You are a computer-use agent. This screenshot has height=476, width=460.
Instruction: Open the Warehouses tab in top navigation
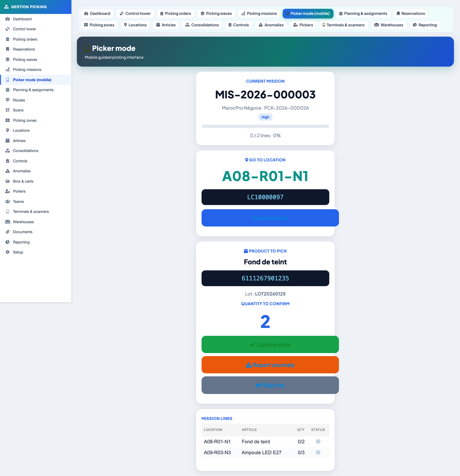click(389, 25)
